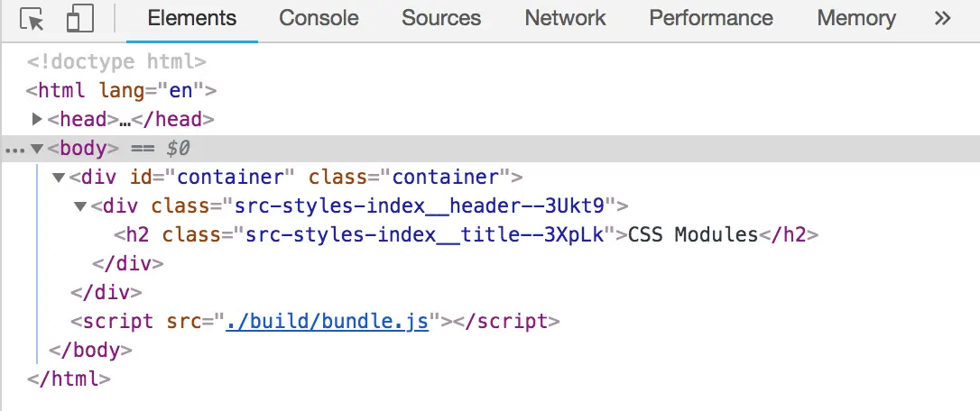This screenshot has width=980, height=411.
Task: Select the closing </html> tag
Action: (x=69, y=379)
